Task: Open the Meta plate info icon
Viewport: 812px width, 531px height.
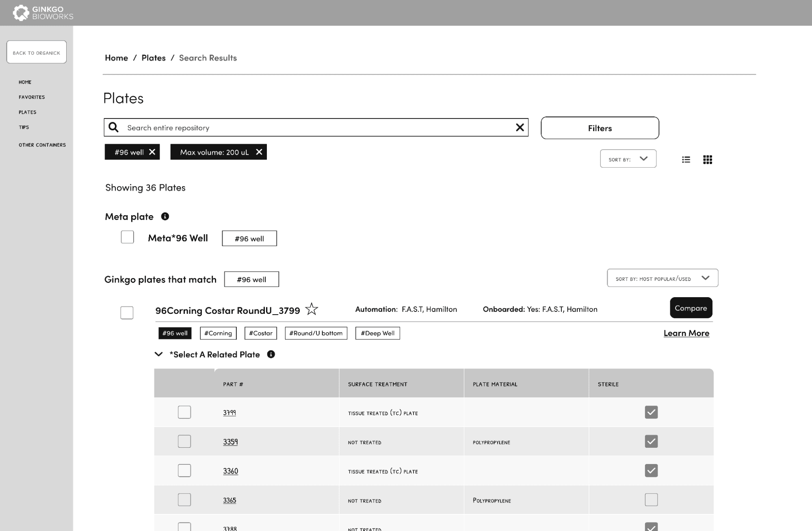Action: 165,216
